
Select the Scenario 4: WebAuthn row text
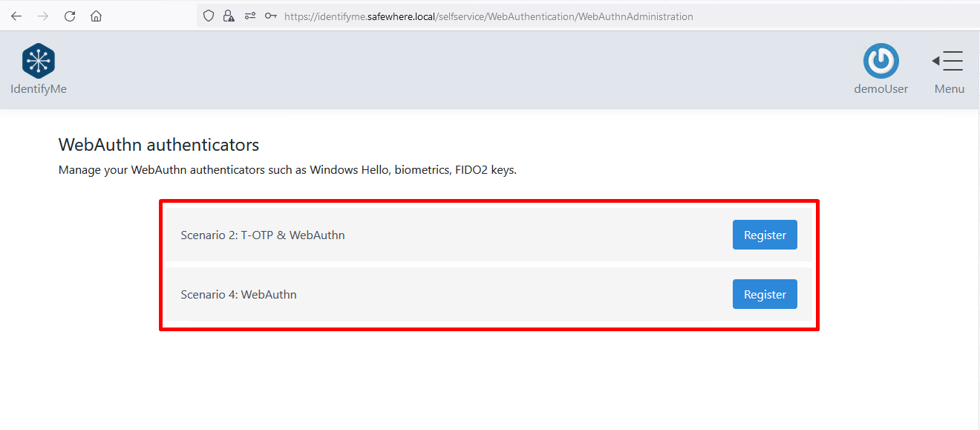[238, 295]
